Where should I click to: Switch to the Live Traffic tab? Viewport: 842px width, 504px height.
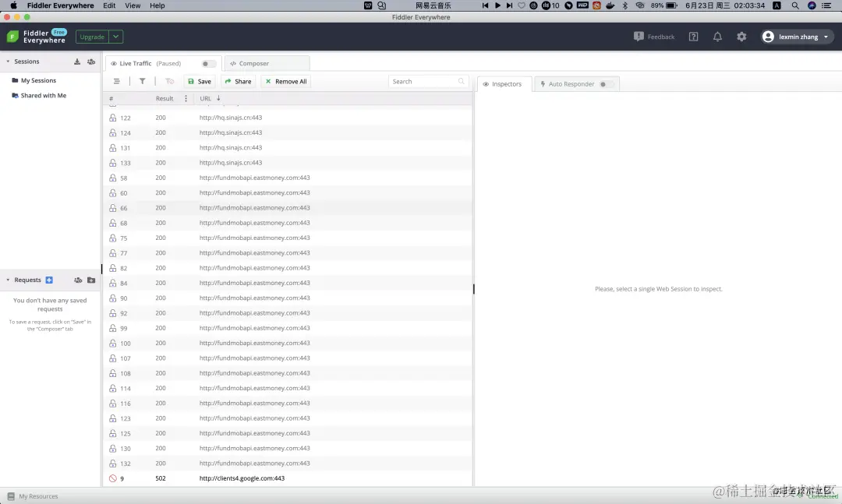coord(163,63)
